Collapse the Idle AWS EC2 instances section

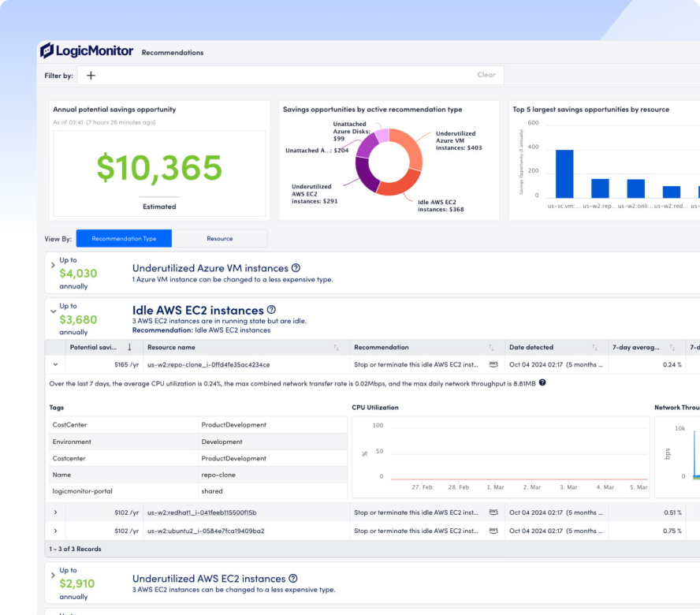coord(53,311)
